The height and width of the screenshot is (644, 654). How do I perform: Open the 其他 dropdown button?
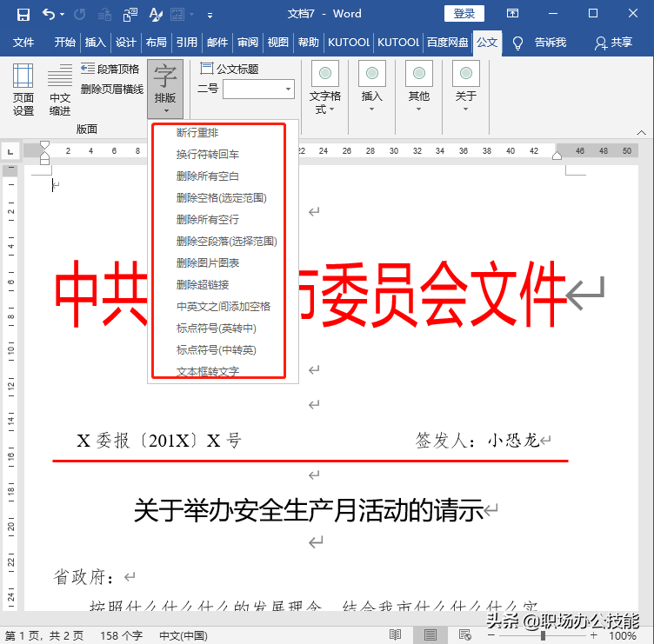[x=419, y=87]
